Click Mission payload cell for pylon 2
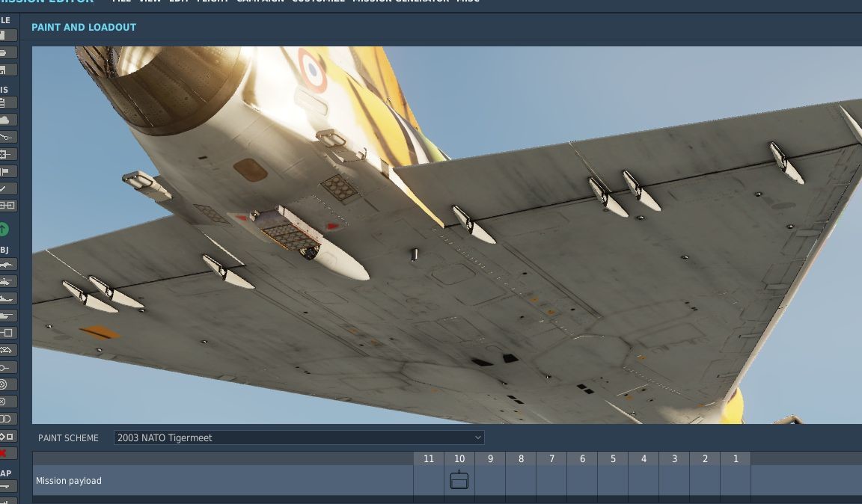 [705, 480]
